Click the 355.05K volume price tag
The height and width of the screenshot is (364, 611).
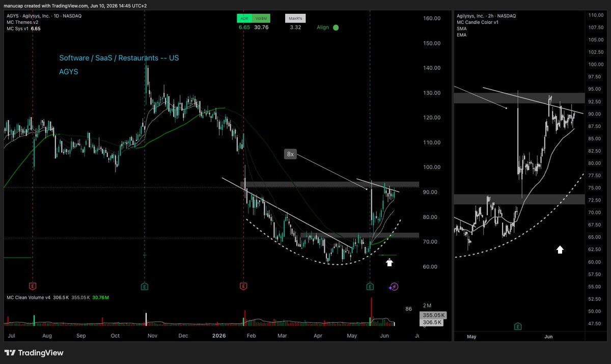tap(433, 315)
